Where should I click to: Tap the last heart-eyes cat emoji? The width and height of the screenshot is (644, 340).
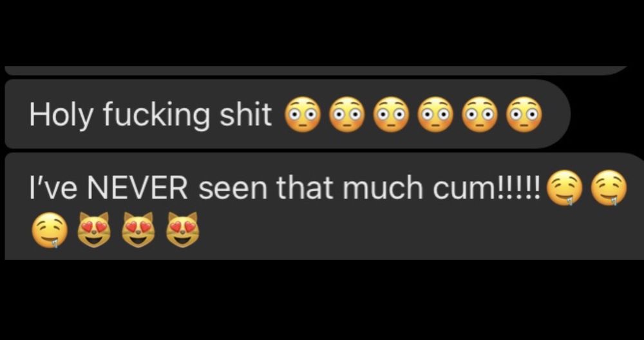point(182,230)
